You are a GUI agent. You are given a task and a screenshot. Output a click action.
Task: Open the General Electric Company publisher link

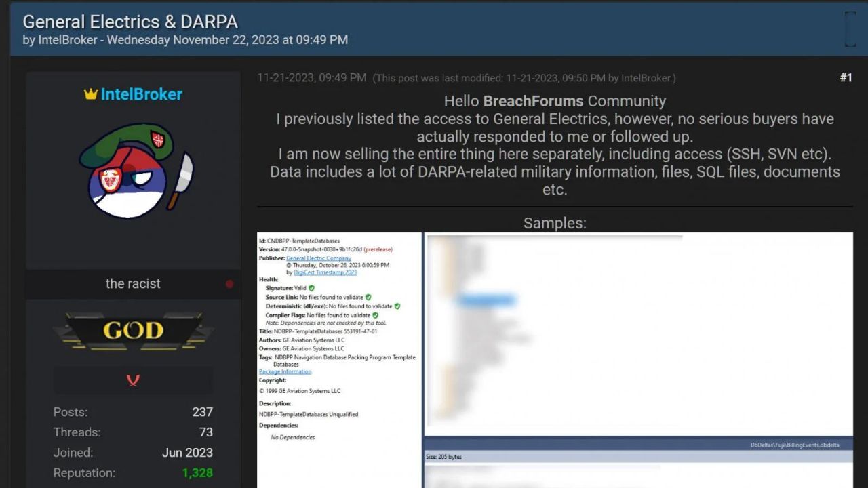[x=319, y=258]
